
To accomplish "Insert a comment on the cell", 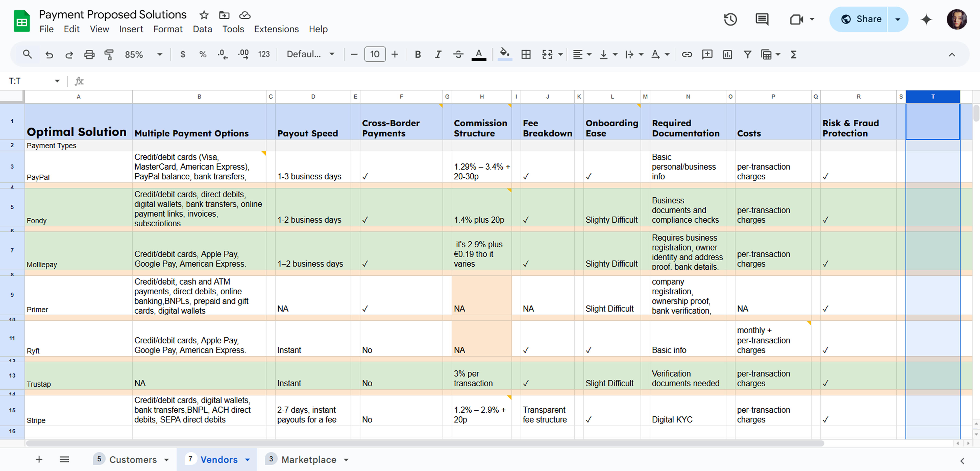I will pos(707,54).
